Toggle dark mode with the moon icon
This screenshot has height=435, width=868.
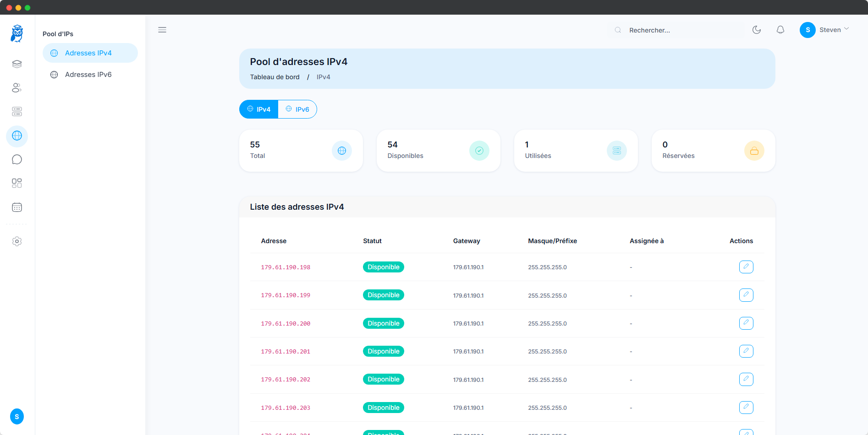click(x=757, y=29)
